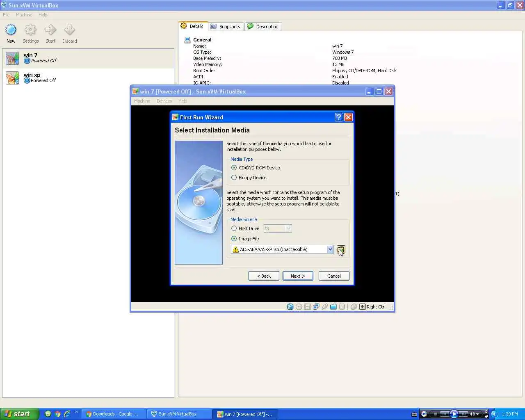The height and width of the screenshot is (420, 525).
Task: Switch to the Snapshots tab
Action: [x=225, y=27]
